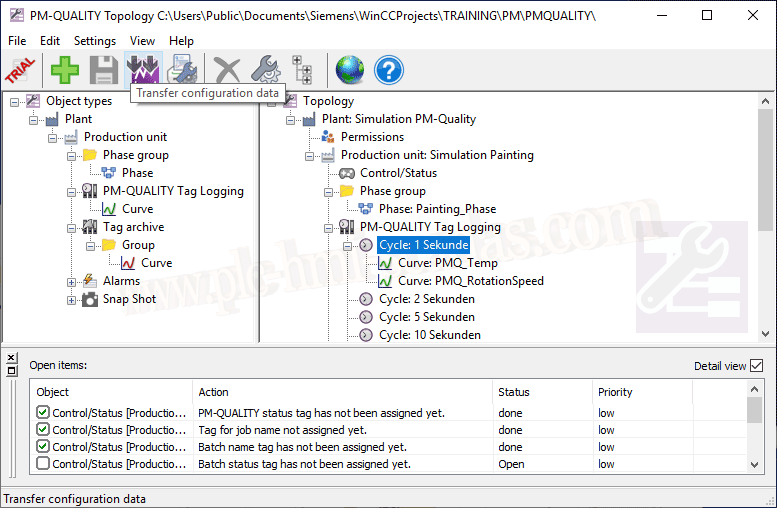Screen dimensions: 777x508
Task: Expand the Alarms node in Object types
Action: (x=72, y=281)
